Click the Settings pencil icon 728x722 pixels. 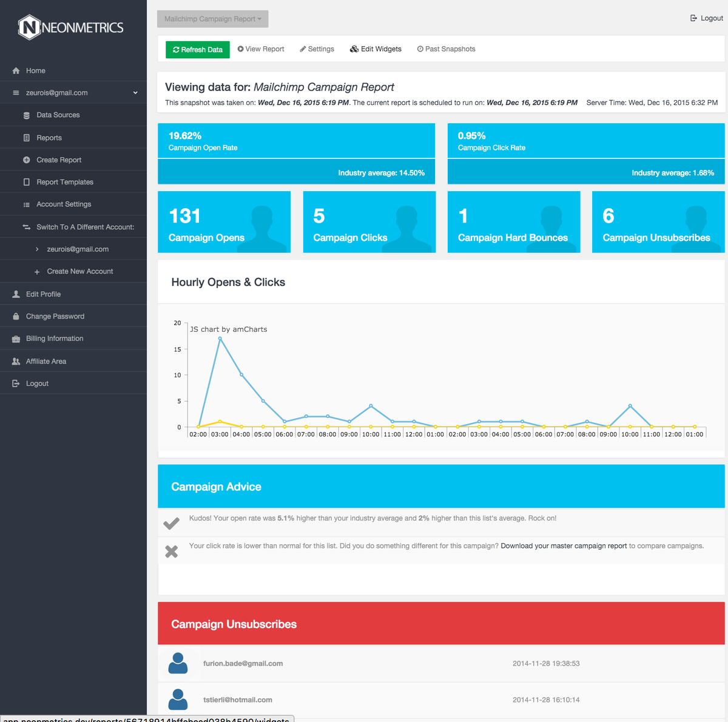tap(303, 49)
